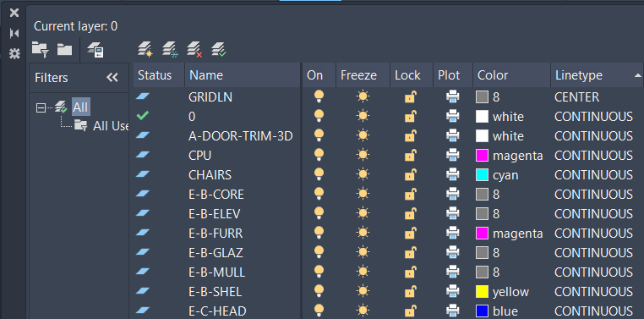Select the GRIDLN layer name

(x=210, y=97)
